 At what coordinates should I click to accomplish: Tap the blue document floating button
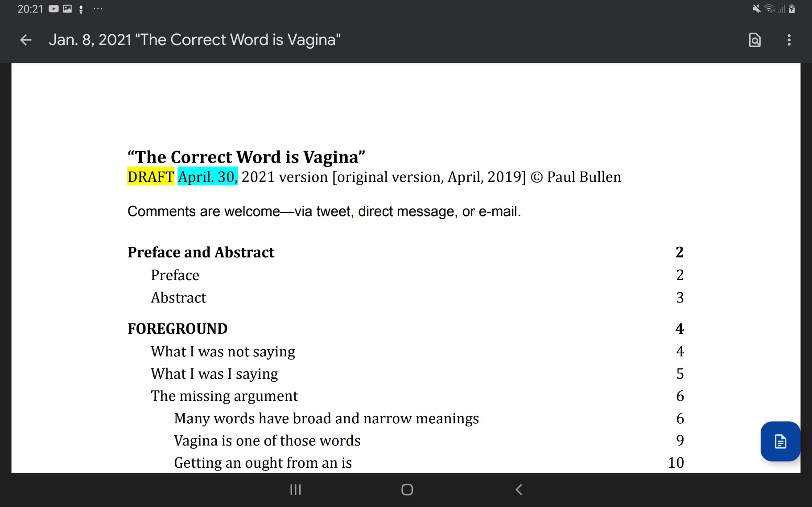point(780,441)
